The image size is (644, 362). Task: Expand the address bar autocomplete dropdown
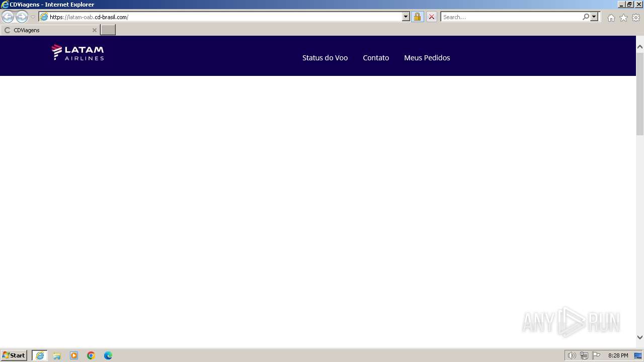pos(406,17)
